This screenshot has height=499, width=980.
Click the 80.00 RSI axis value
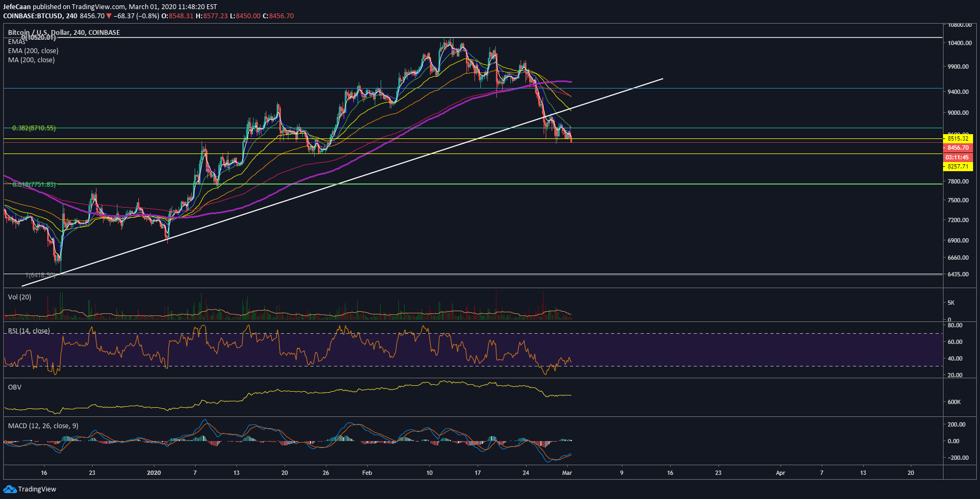point(955,325)
